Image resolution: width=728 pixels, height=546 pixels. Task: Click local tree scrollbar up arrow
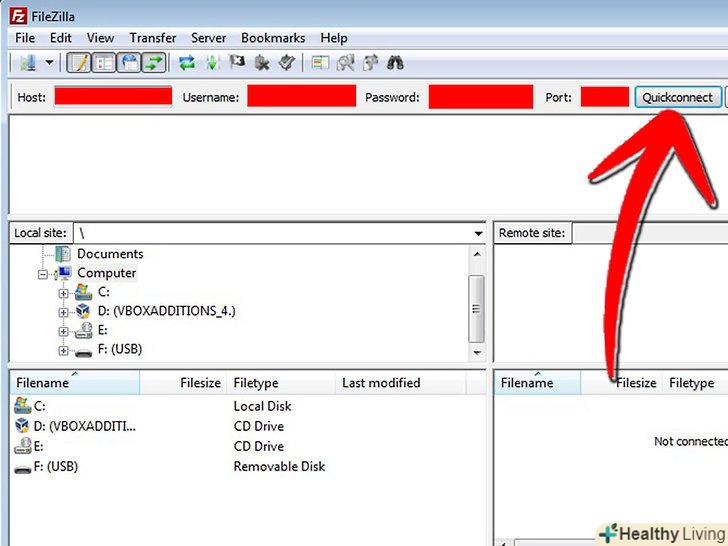point(477,254)
